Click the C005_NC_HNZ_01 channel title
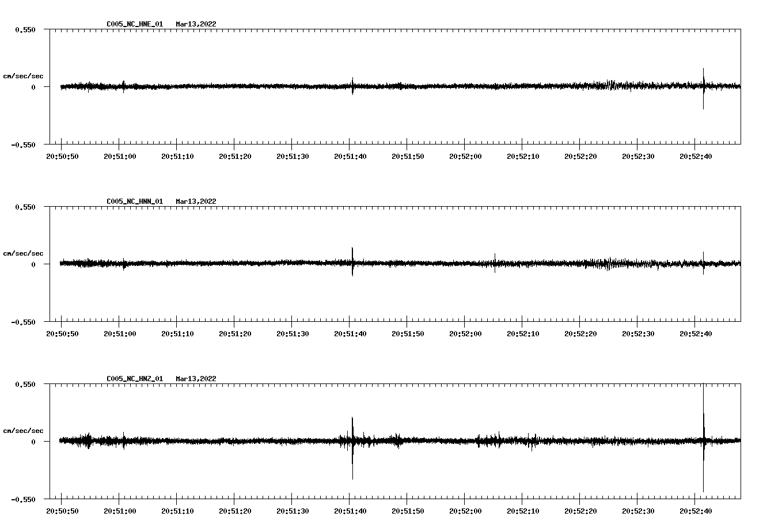This screenshot has height=532, width=782. pos(135,379)
